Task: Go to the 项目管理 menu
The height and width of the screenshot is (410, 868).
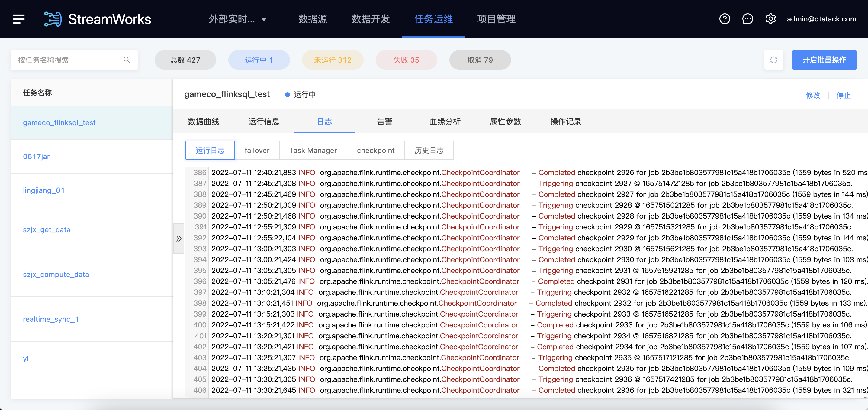Action: click(x=496, y=19)
